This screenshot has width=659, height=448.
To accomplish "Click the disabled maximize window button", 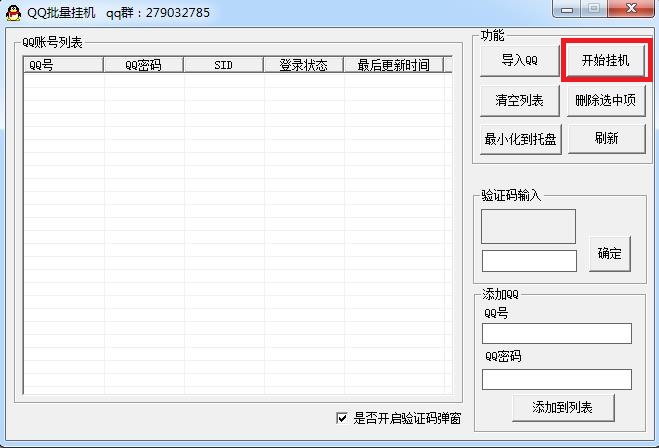I will 594,9.
